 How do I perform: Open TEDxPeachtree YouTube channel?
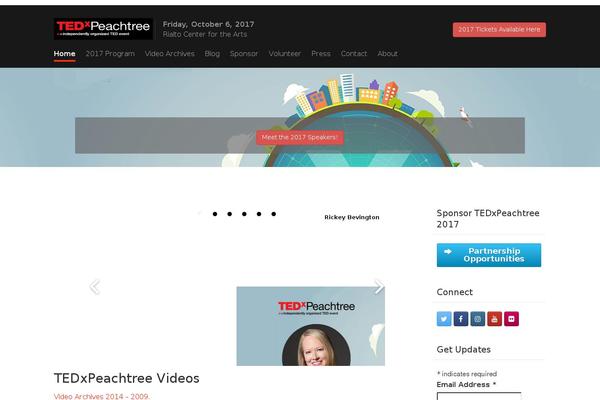point(494,319)
